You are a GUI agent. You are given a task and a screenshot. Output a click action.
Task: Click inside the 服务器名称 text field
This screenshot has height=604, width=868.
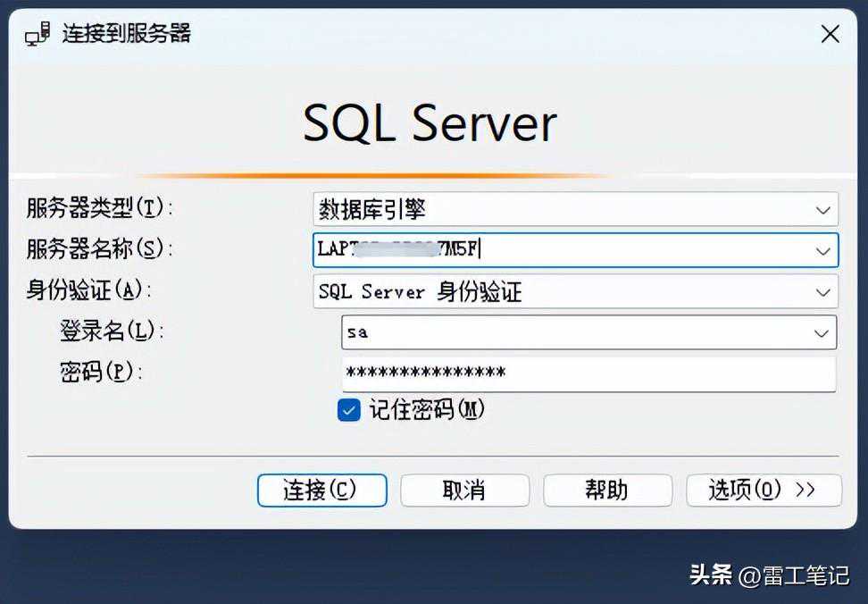click(554, 250)
